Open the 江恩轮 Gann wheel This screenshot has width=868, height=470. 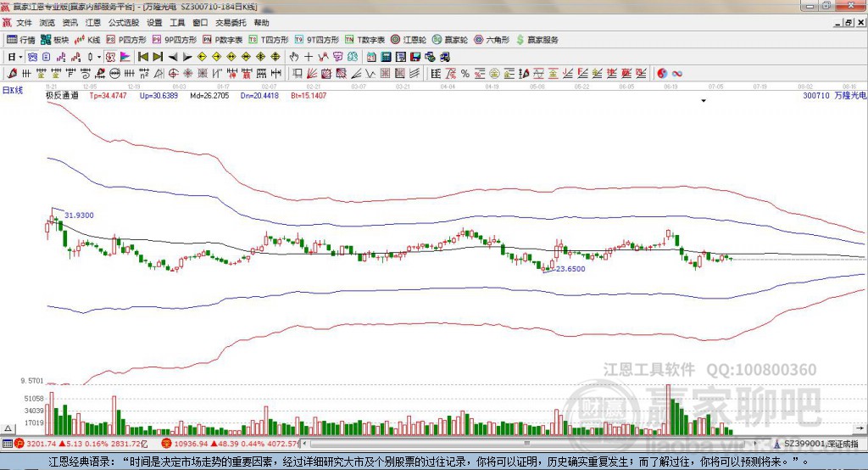[x=409, y=40]
